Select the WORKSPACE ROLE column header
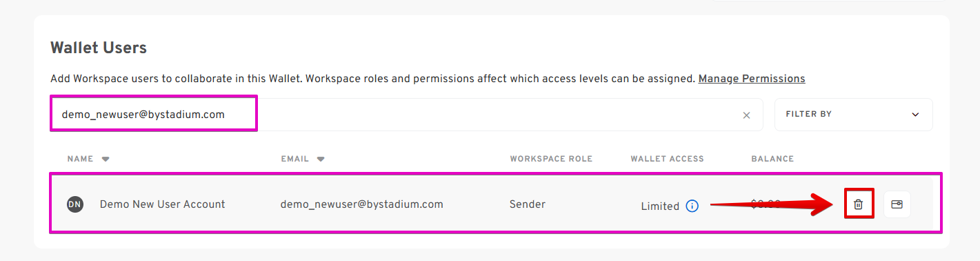 (551, 159)
